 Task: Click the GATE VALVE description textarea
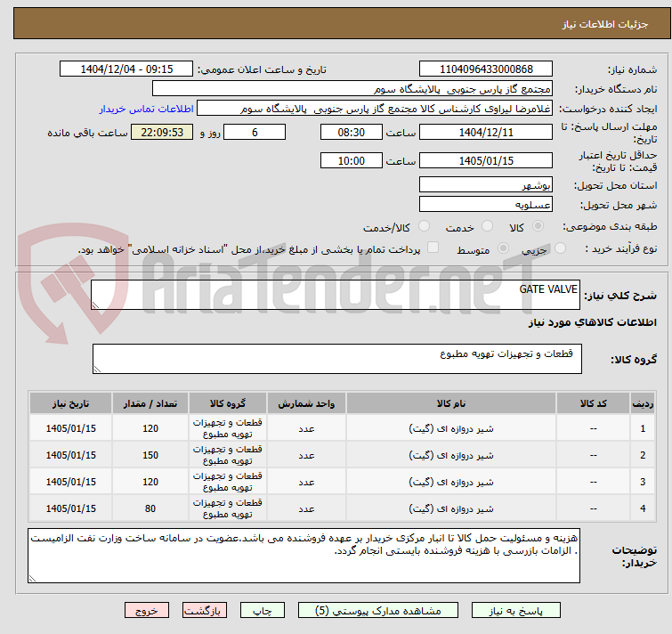[336, 295]
